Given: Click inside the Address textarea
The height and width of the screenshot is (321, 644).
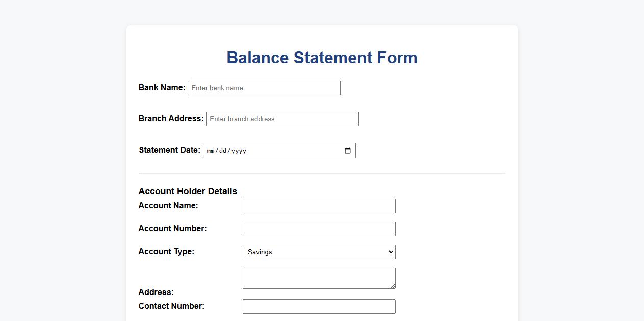Looking at the screenshot, I should pyautogui.click(x=319, y=278).
